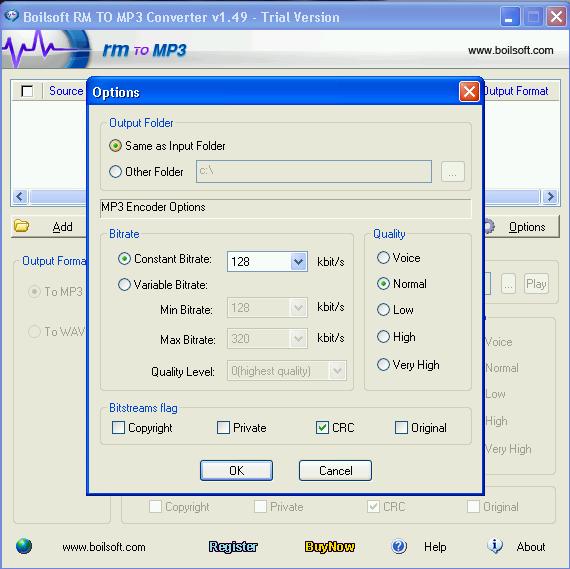Uncheck CRC flag in Options dialog

(322, 427)
